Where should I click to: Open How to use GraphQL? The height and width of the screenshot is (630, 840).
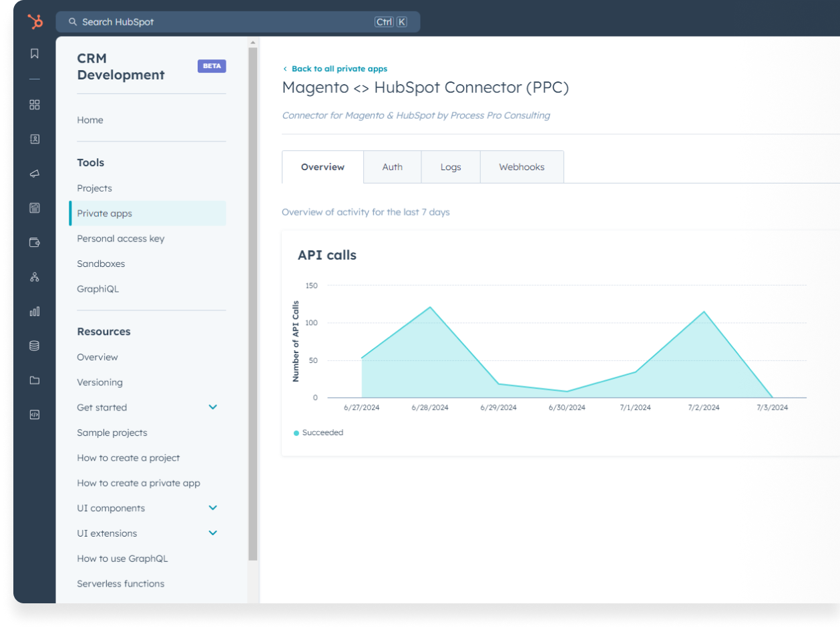click(x=122, y=559)
